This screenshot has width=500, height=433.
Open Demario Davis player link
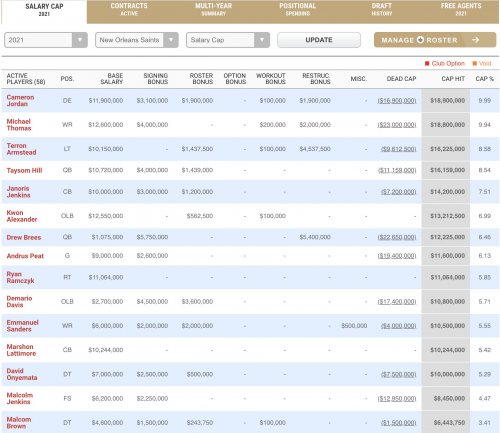click(x=19, y=302)
